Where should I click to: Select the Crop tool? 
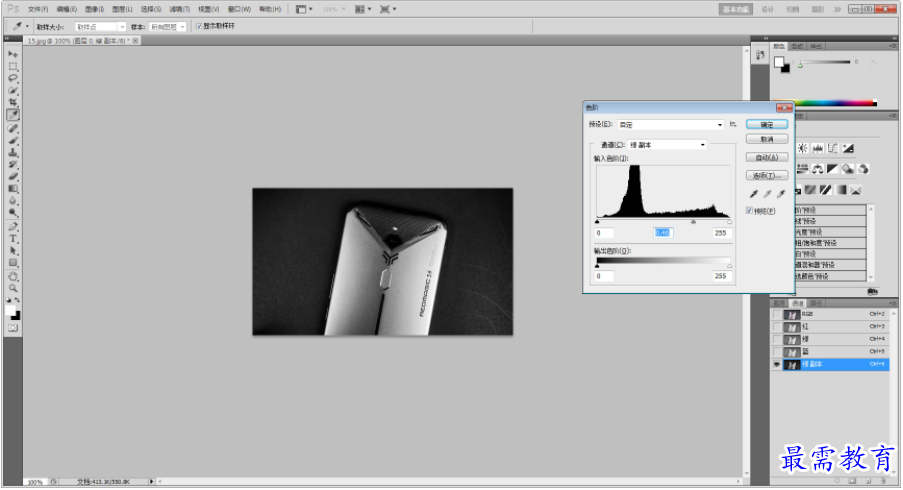pos(13,102)
